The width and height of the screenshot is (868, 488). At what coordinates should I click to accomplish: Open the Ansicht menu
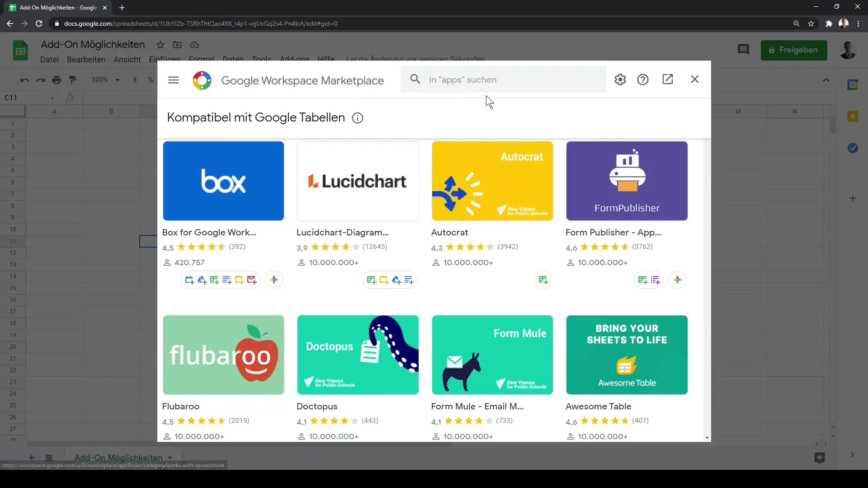point(127,60)
